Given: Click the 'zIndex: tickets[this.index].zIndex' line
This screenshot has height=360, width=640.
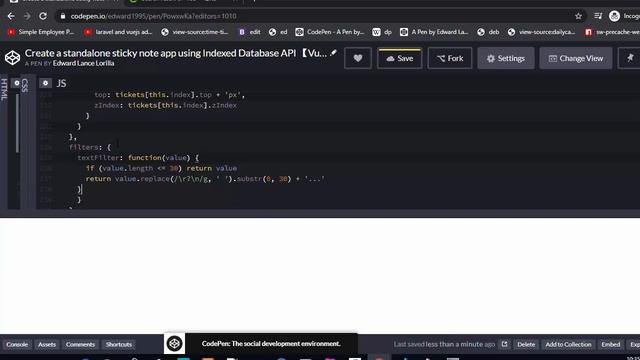Looking at the screenshot, I should point(165,105).
